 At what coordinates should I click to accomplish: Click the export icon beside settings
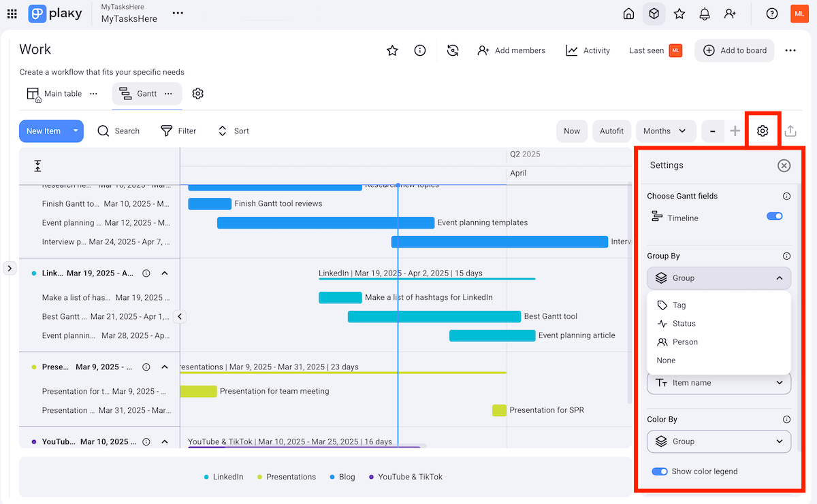tap(790, 131)
